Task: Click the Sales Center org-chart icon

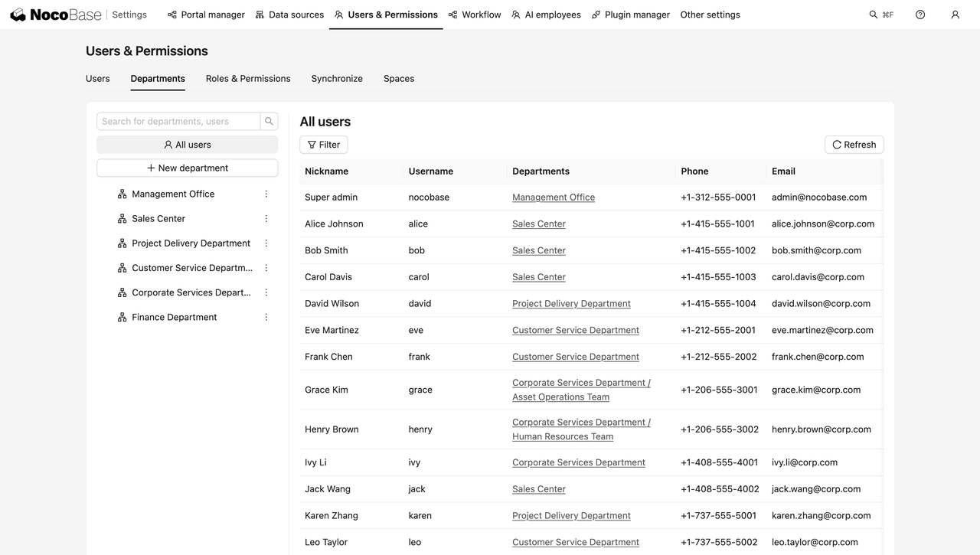Action: [122, 218]
